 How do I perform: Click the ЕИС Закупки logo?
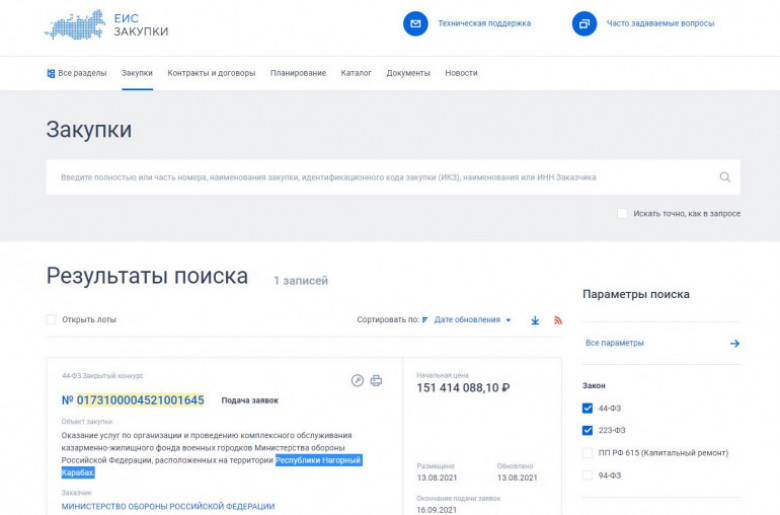pos(107,24)
